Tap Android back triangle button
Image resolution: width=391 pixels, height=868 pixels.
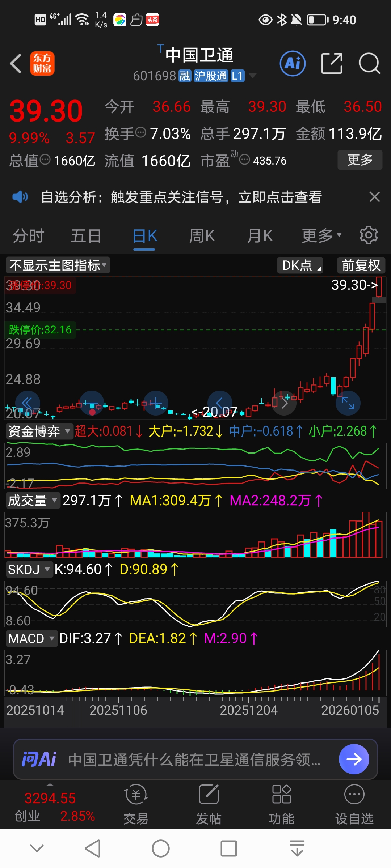tap(93, 848)
